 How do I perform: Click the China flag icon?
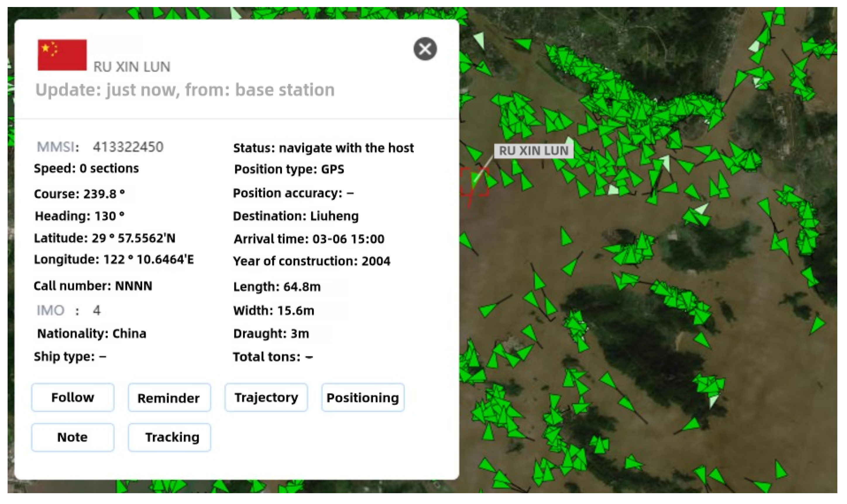pyautogui.click(x=62, y=55)
